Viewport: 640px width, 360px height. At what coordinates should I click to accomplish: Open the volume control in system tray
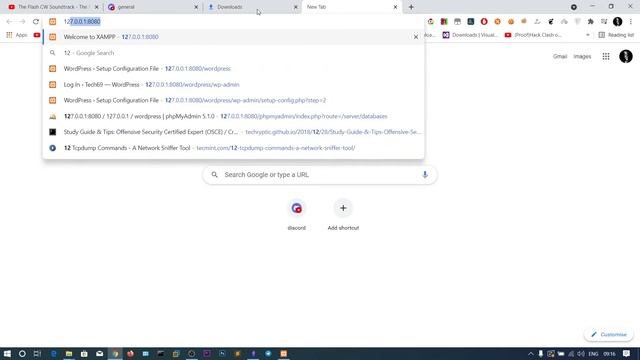(x=581, y=353)
